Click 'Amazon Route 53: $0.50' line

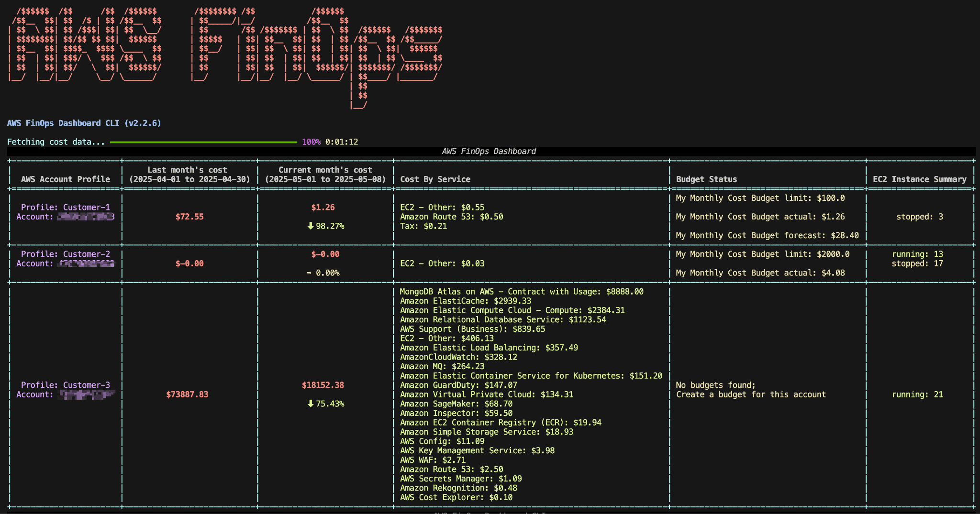pyautogui.click(x=451, y=217)
